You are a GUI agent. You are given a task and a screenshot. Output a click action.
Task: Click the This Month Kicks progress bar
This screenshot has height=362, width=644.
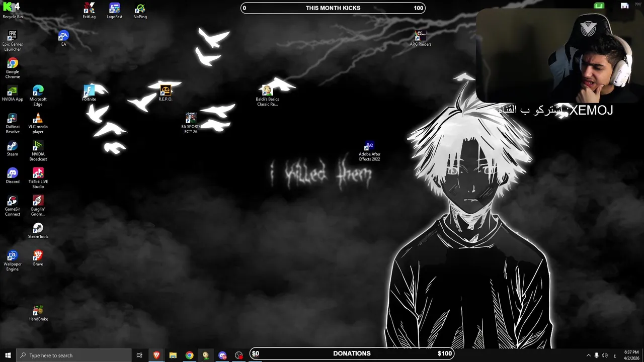pyautogui.click(x=333, y=8)
